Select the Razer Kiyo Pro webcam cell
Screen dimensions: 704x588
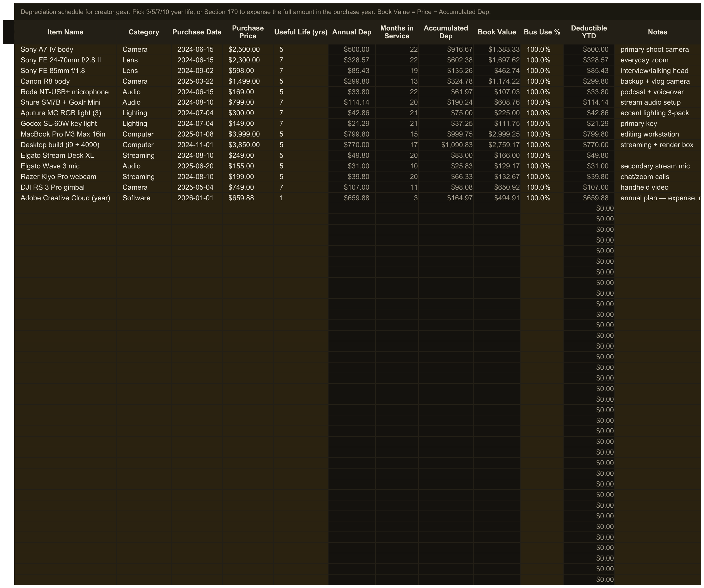click(x=65, y=177)
